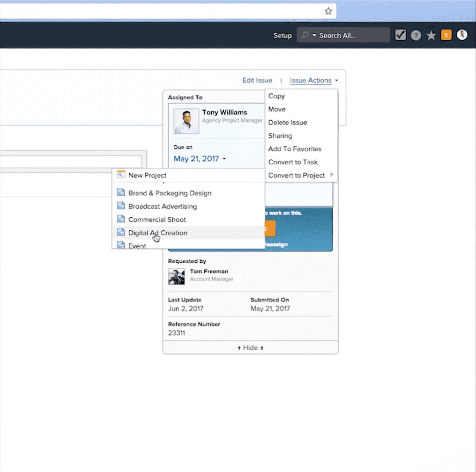The image size is (476, 472).
Task: Click the Setup link in header
Action: click(283, 36)
